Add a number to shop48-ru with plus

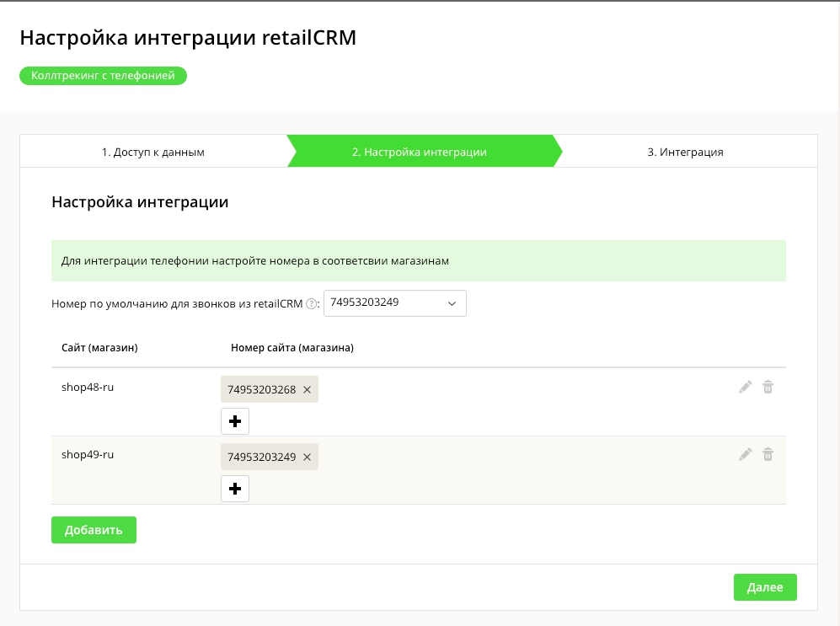pos(234,421)
